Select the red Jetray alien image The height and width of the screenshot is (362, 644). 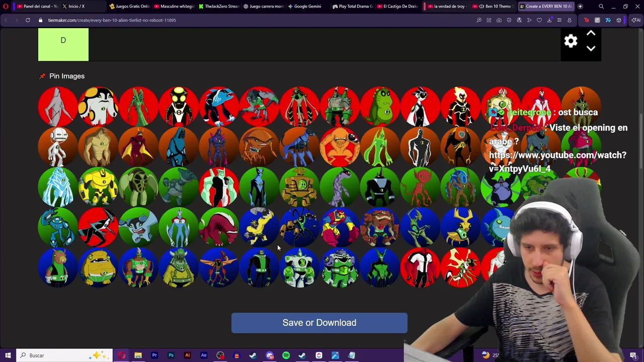[139, 146]
